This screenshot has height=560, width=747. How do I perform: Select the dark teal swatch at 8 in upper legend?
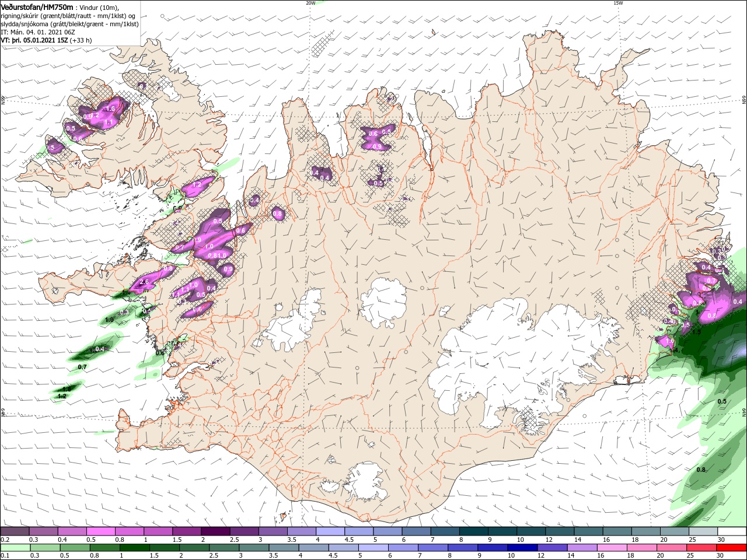[474, 531]
